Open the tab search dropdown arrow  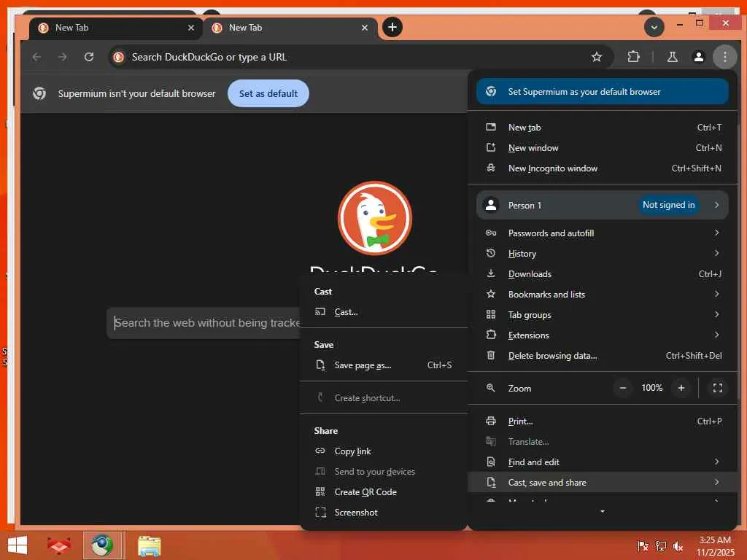tap(654, 27)
